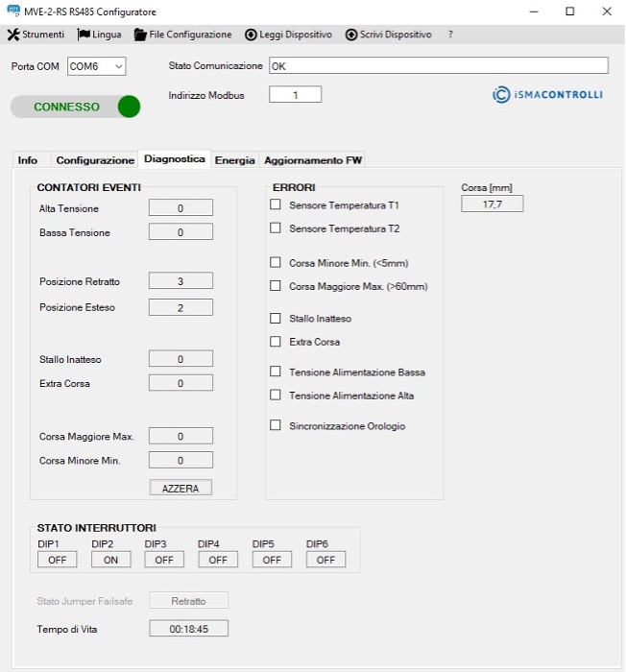Click Leggi Dispositivo download icon
626x672 pixels.
[x=251, y=35]
